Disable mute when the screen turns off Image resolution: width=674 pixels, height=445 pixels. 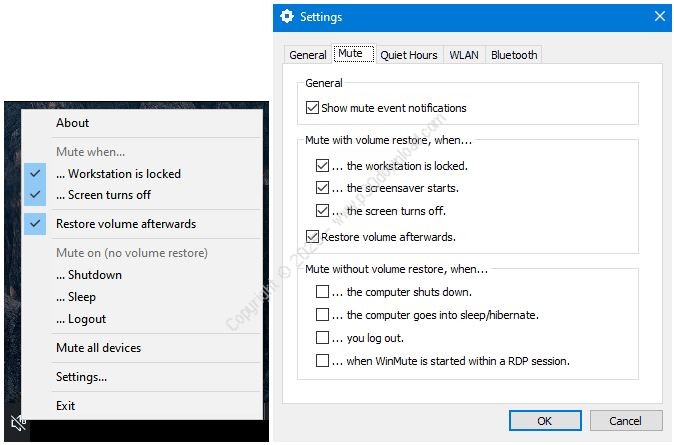click(322, 211)
